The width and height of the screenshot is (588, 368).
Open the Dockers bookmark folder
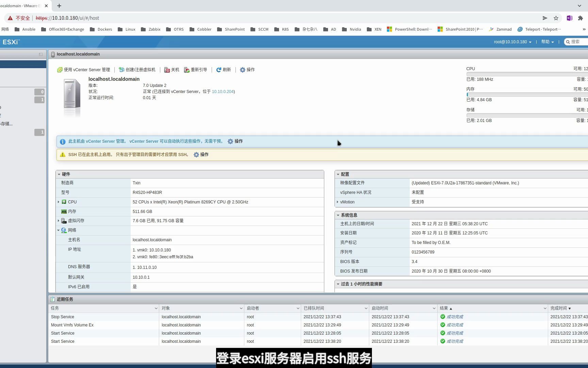pyautogui.click(x=101, y=29)
